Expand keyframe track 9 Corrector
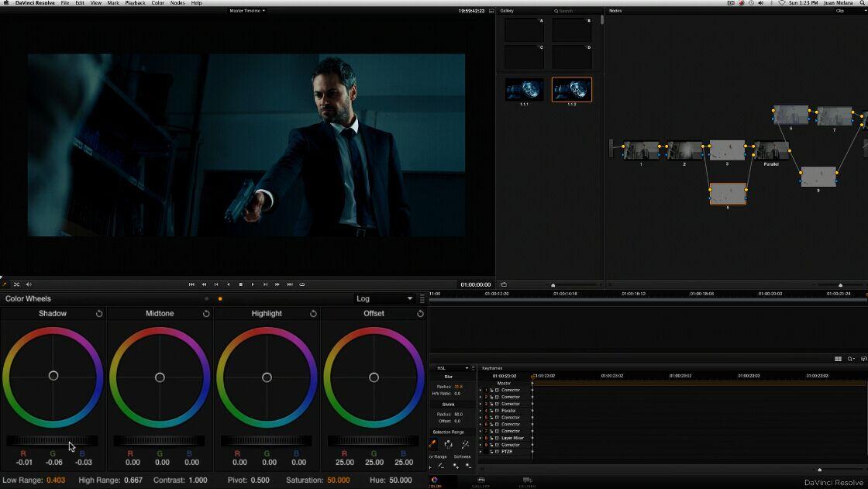Viewport: 868px width, 489px height. (480, 445)
